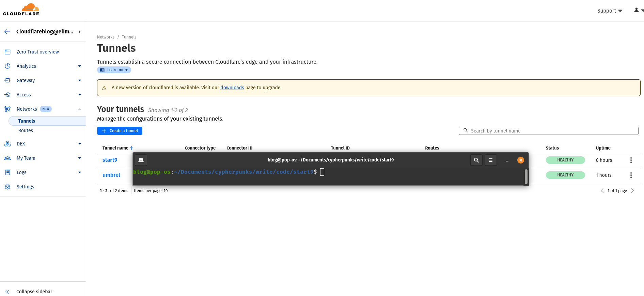Screen dimensions: 644x296
Task: Expand the My Team menu
Action: (x=80, y=158)
